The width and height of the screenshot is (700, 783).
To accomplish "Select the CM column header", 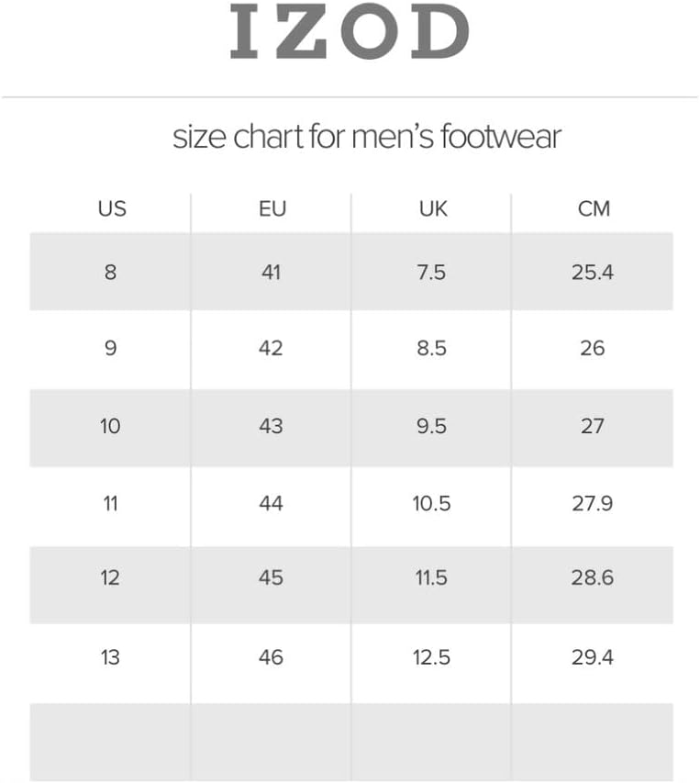I will tap(594, 208).
